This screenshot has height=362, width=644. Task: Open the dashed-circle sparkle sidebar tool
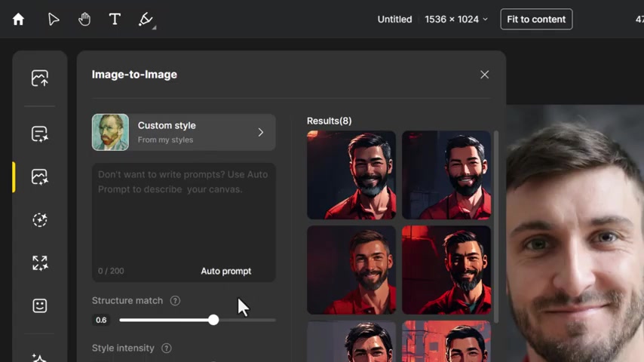tap(40, 219)
